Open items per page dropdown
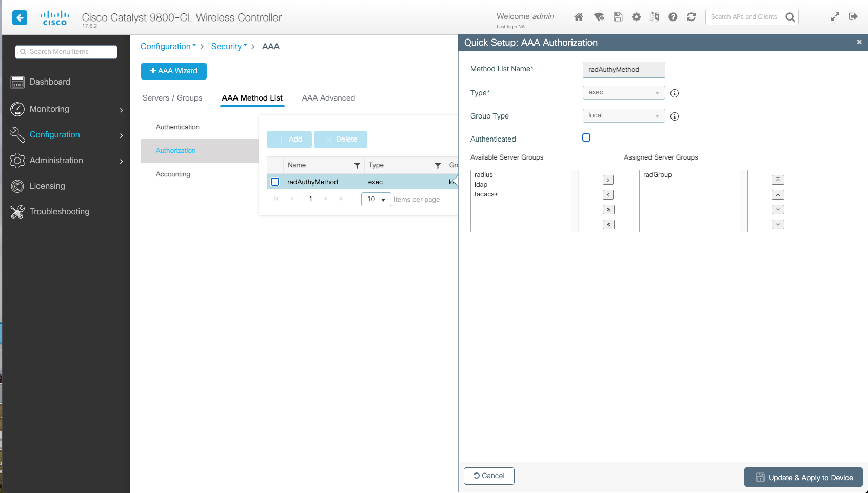 pyautogui.click(x=376, y=199)
